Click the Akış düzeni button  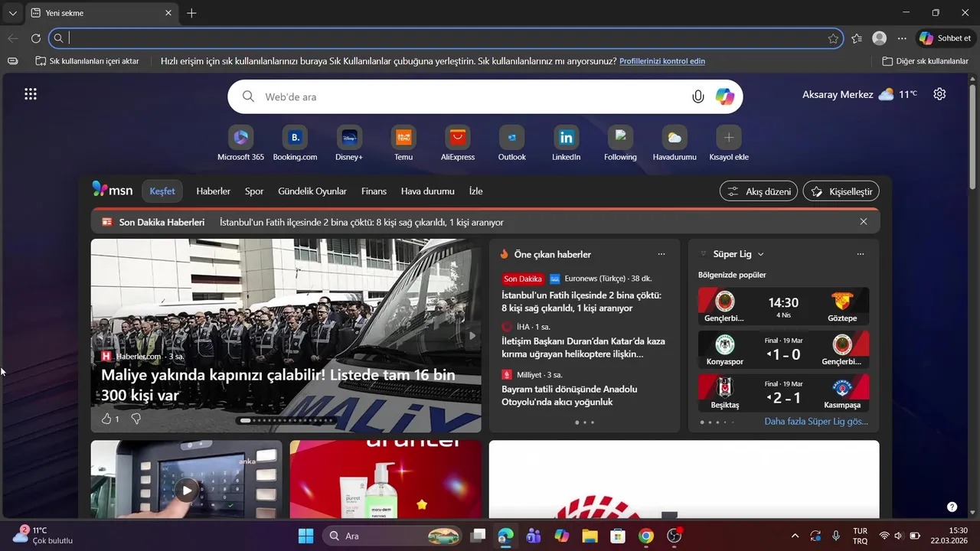[759, 191]
